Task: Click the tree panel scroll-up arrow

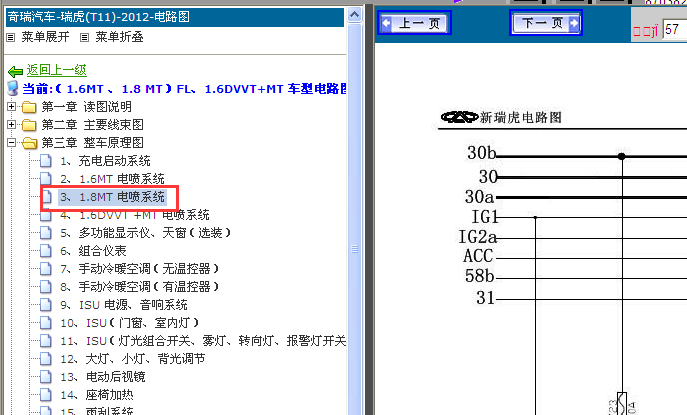Action: pos(354,14)
